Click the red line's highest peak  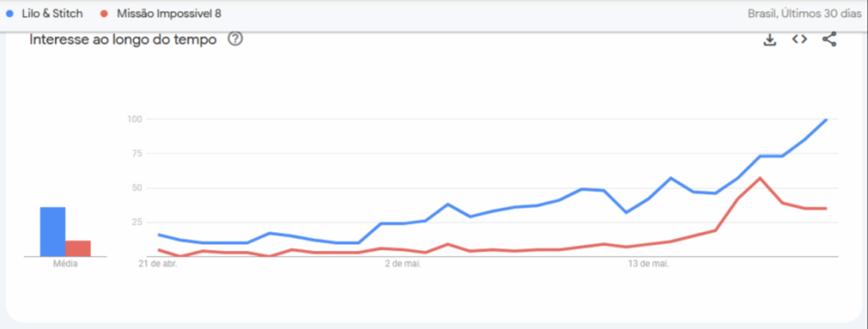pos(760,178)
